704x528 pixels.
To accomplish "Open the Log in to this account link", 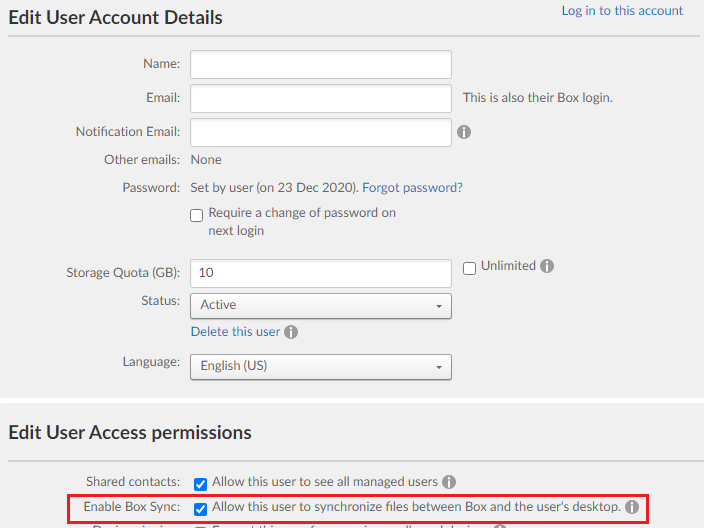I will point(622,11).
